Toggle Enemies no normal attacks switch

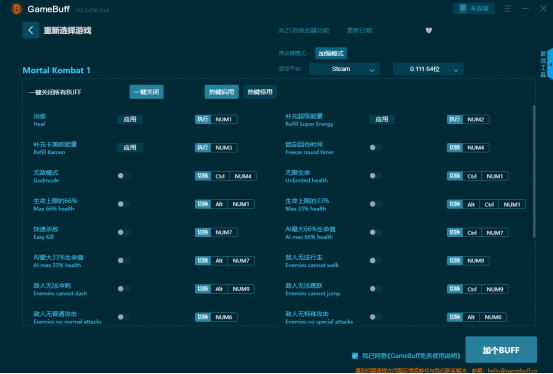[x=124, y=317]
